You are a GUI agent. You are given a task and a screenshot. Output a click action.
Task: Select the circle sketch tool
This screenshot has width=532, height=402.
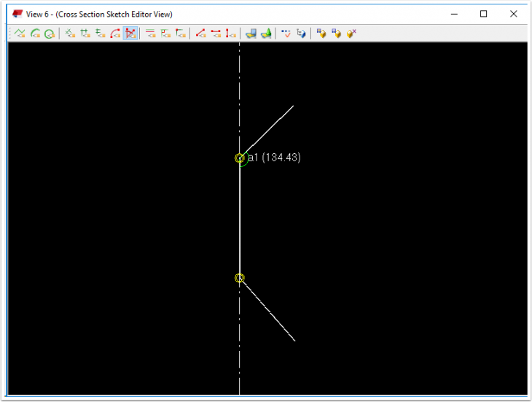(x=50, y=34)
